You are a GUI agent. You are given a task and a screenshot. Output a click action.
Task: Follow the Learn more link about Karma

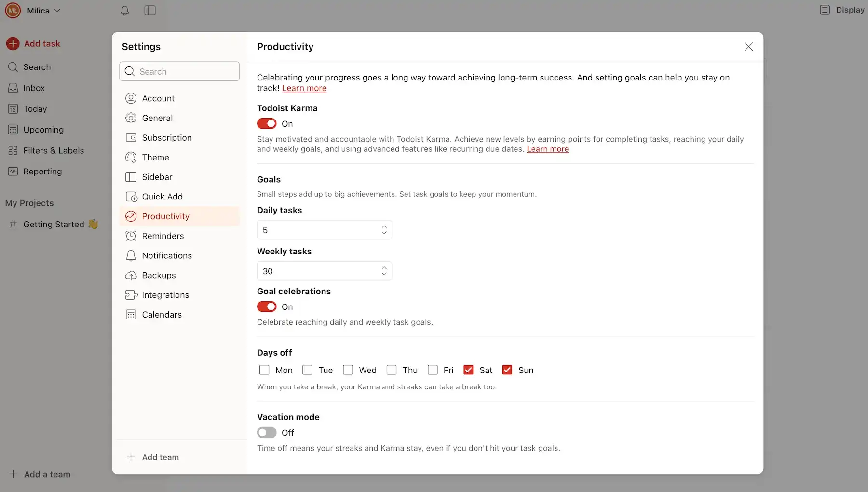click(547, 149)
